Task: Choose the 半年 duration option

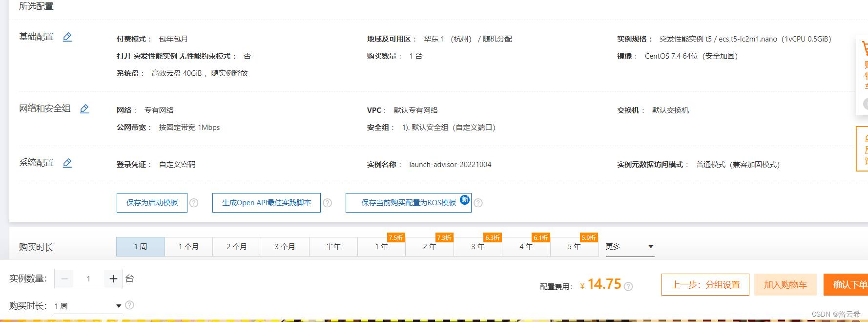Action: (x=333, y=247)
